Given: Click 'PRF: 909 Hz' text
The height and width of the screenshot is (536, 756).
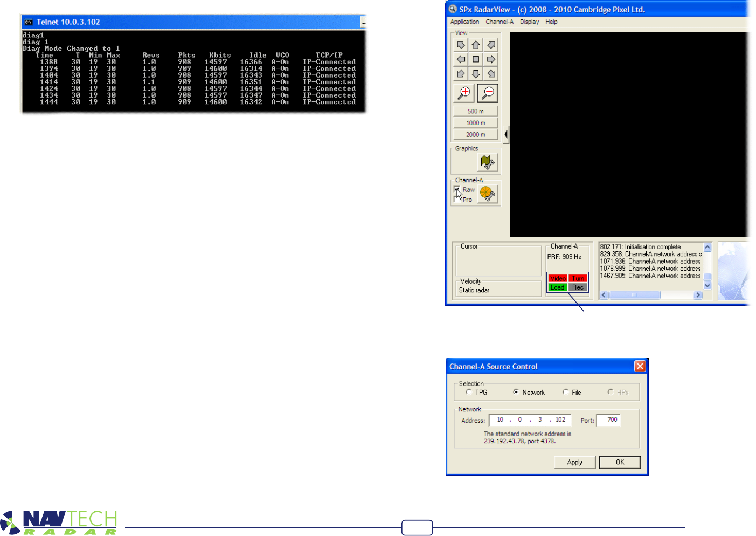Looking at the screenshot, I should coord(564,257).
